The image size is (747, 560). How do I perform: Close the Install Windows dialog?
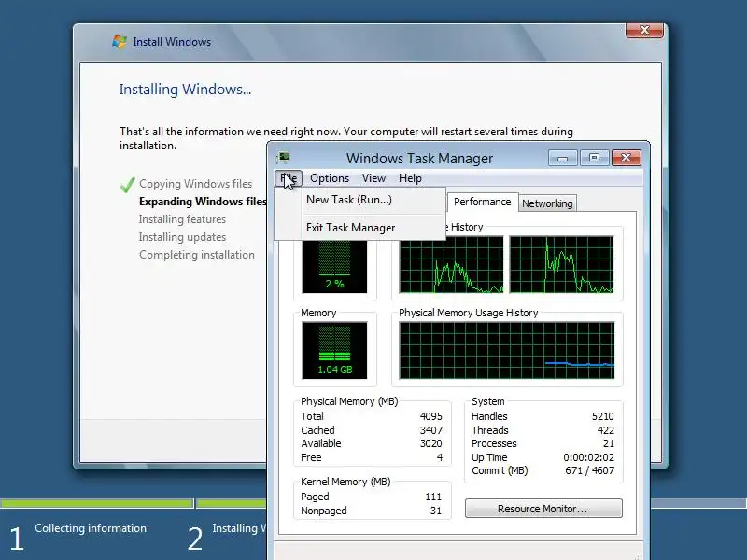644,30
